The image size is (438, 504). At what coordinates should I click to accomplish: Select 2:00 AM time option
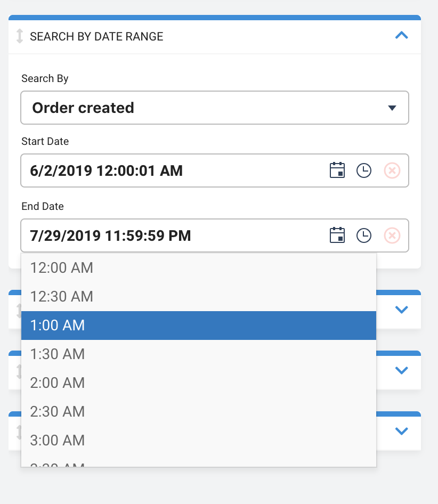(198, 383)
